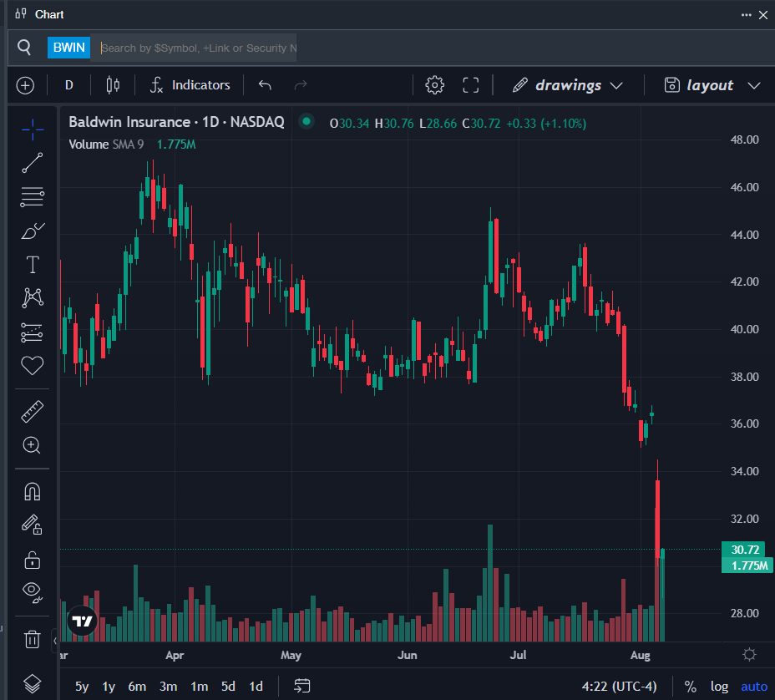Click the Volume SMA 9 indicator legend

click(x=106, y=145)
